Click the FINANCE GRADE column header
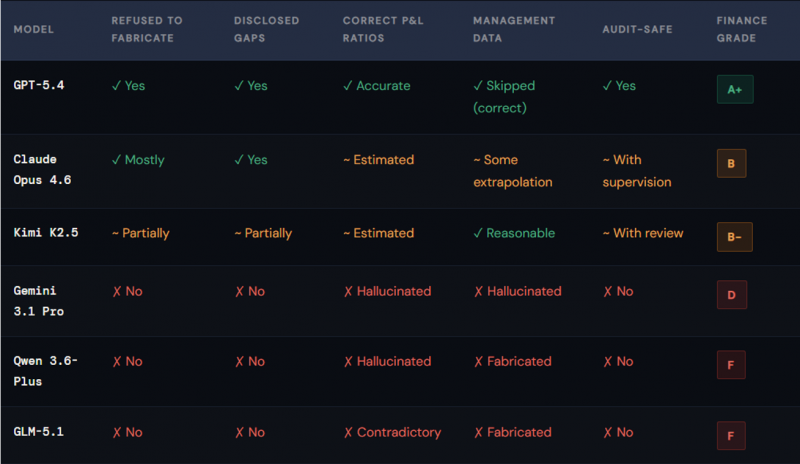 coord(742,30)
